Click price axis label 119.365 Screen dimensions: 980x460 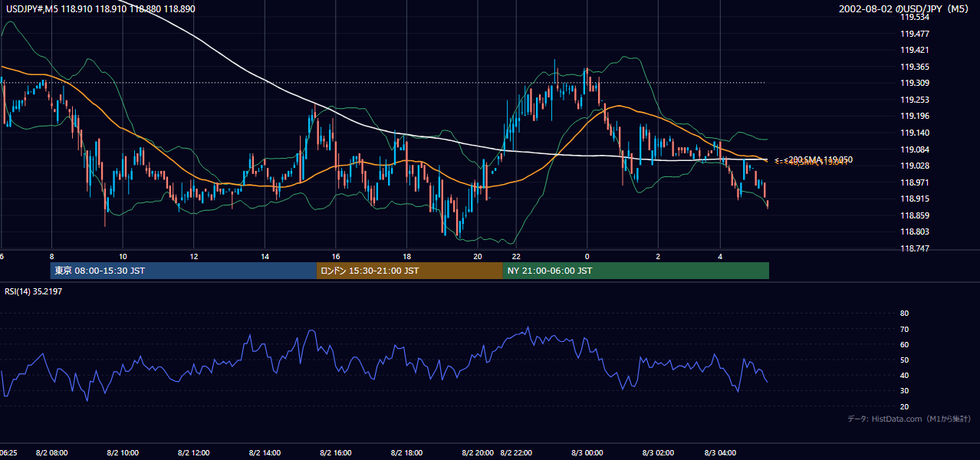point(916,67)
